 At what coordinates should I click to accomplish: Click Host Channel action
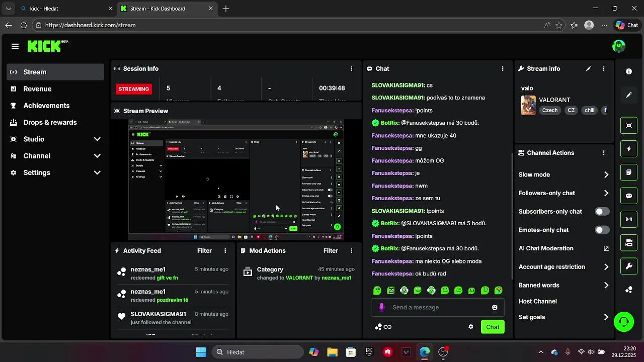tap(538, 301)
